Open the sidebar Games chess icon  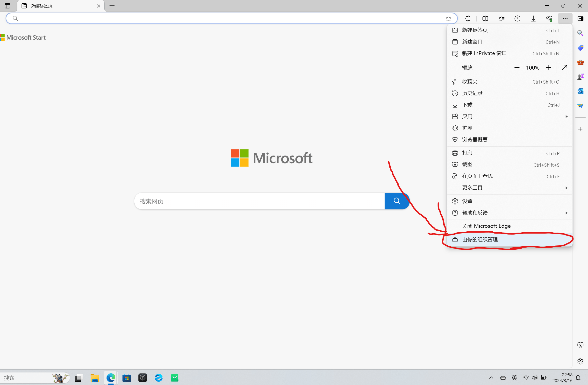point(580,77)
